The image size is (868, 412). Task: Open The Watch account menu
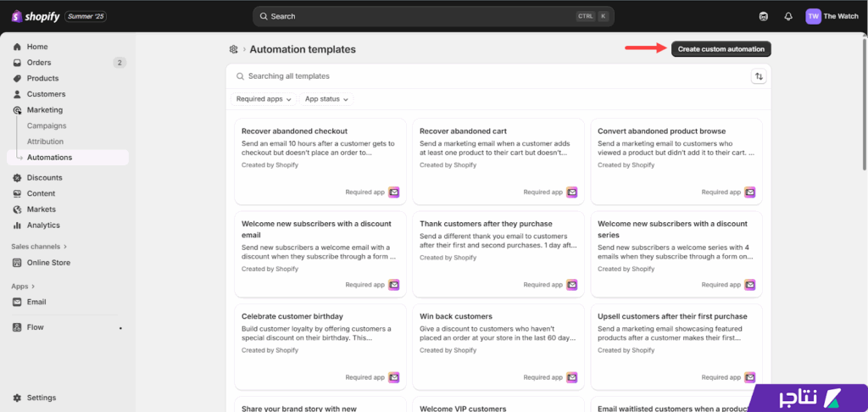point(832,16)
